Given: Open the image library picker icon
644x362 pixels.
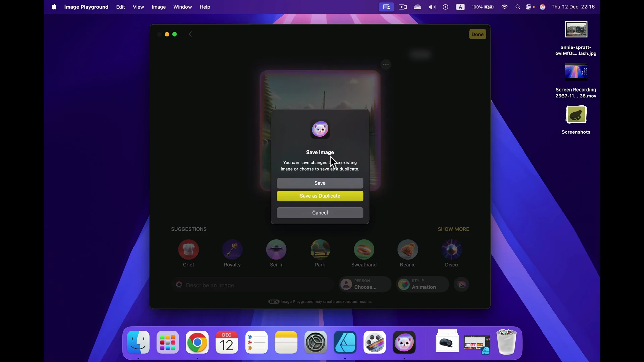Looking at the screenshot, I should point(462,284).
